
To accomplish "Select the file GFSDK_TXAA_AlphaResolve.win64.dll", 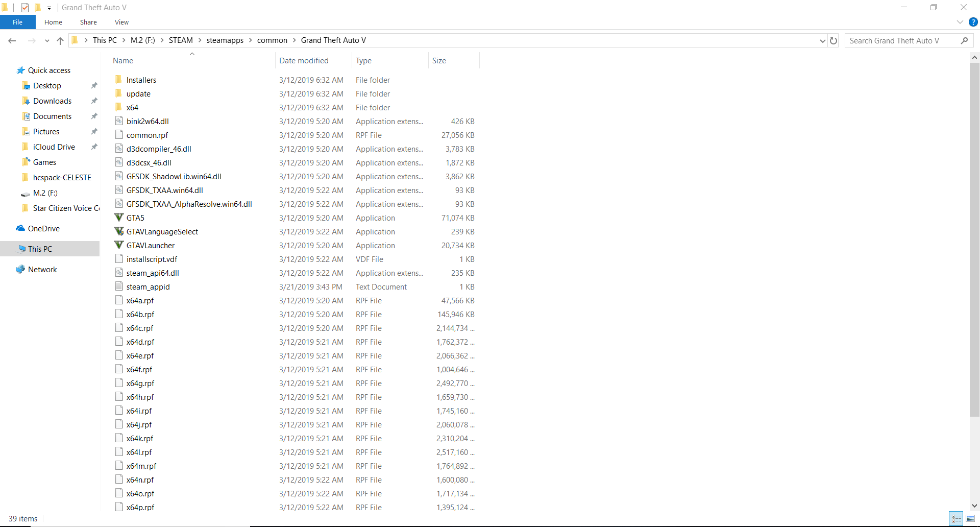I will coord(189,204).
